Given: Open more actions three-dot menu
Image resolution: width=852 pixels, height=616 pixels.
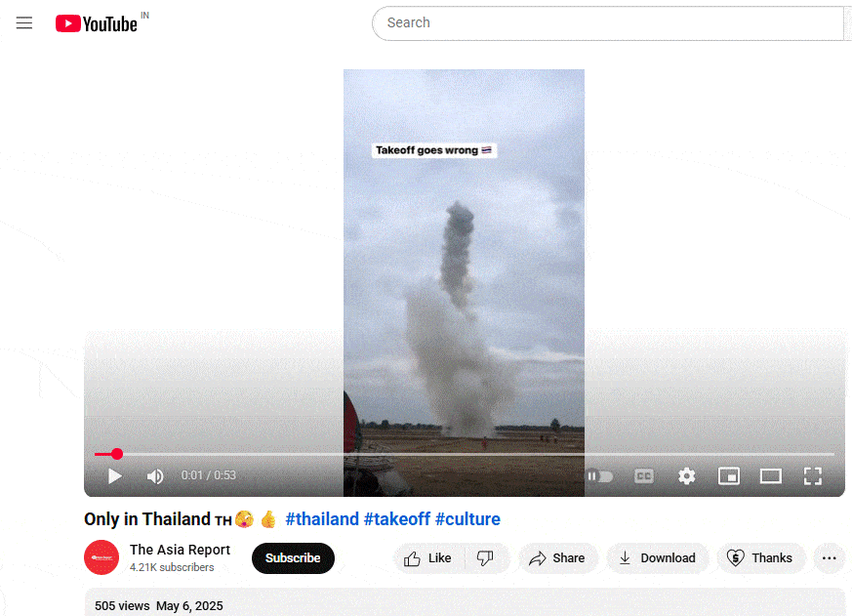Looking at the screenshot, I should point(830,558).
